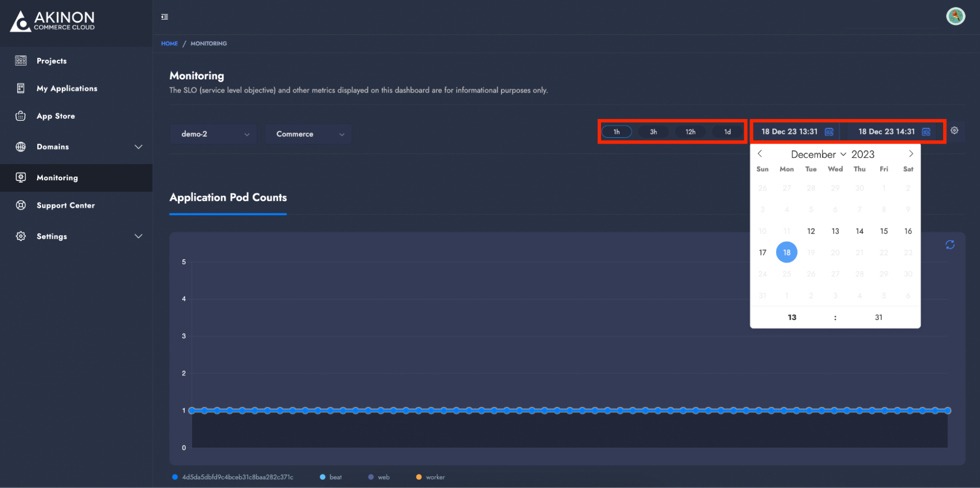The height and width of the screenshot is (488, 980).
Task: Select the 3h time range
Action: 653,132
